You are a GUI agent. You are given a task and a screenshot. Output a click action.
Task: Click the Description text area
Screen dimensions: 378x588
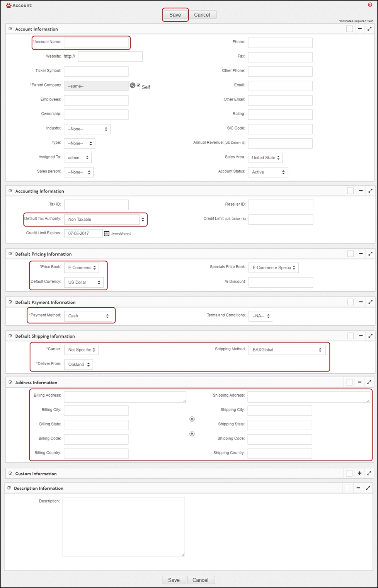[x=124, y=527]
